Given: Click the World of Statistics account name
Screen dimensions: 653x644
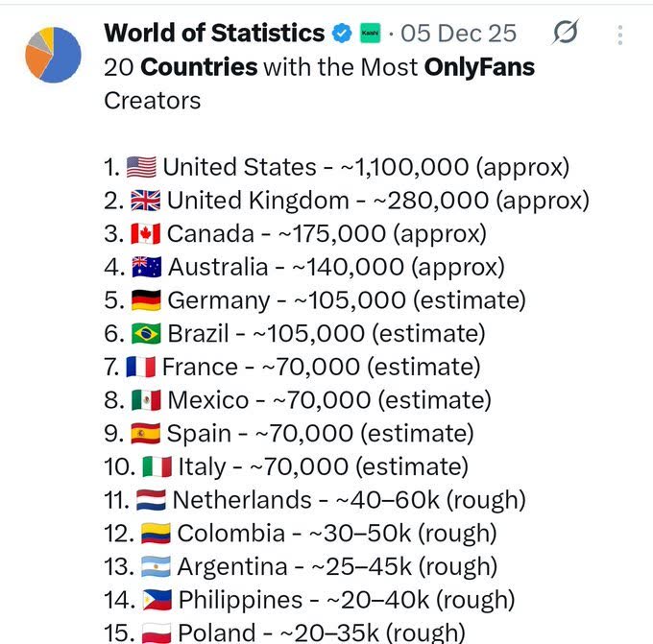Looking at the screenshot, I should click(213, 34).
